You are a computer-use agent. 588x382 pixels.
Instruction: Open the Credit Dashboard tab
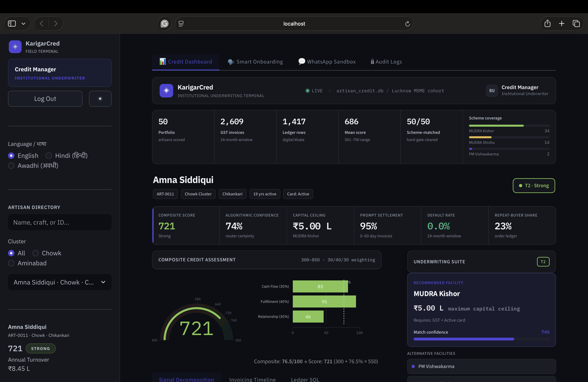[186, 62]
